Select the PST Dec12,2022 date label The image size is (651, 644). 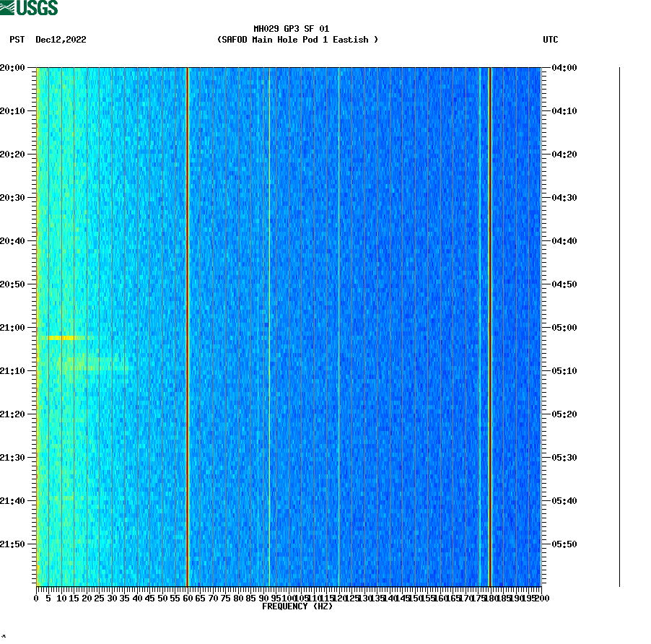coord(48,40)
